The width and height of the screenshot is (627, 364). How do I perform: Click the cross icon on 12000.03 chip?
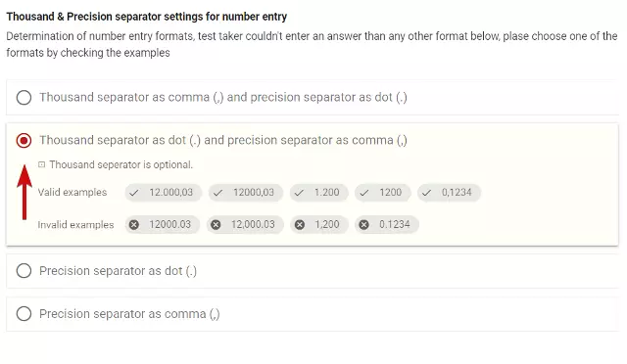click(134, 225)
